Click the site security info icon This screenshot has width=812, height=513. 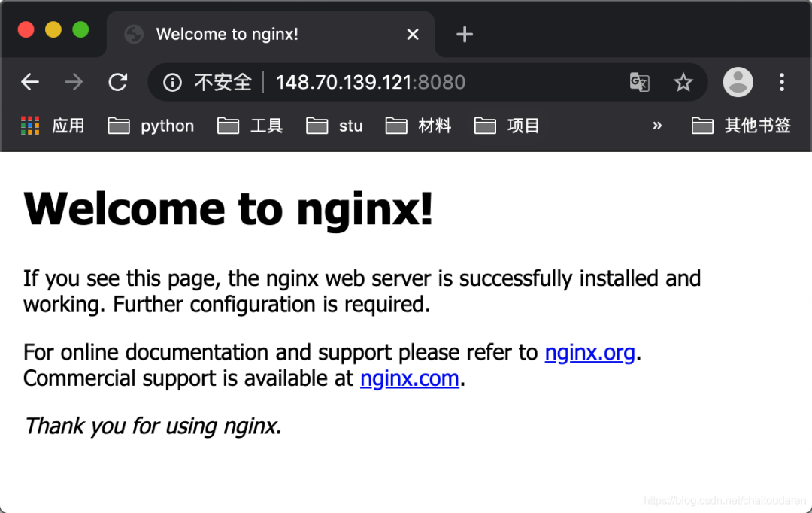pyautogui.click(x=172, y=82)
